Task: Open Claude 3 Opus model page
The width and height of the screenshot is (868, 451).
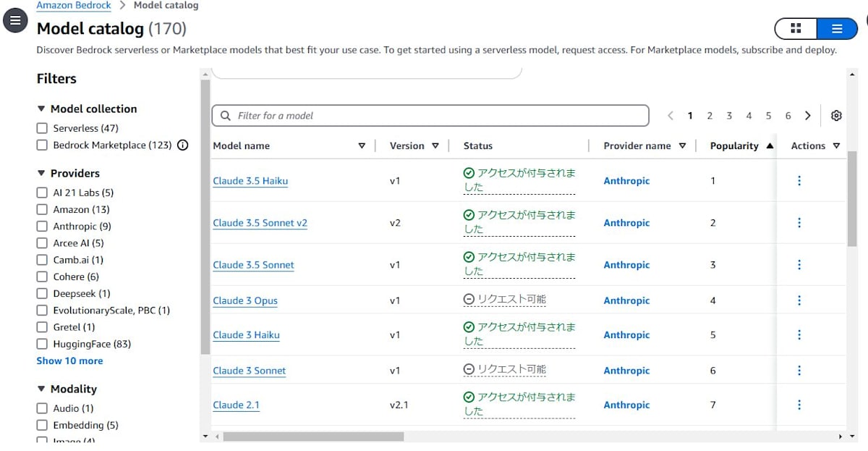Action: (245, 300)
